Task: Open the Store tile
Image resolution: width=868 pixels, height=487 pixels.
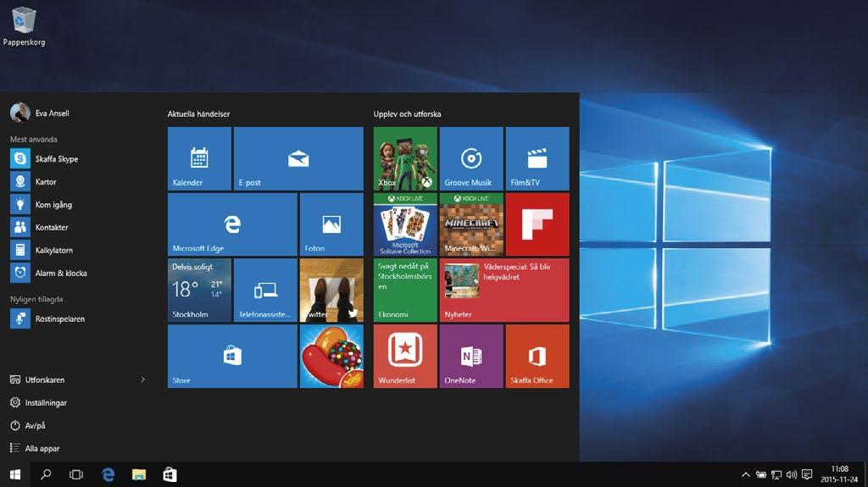Action: click(x=232, y=356)
